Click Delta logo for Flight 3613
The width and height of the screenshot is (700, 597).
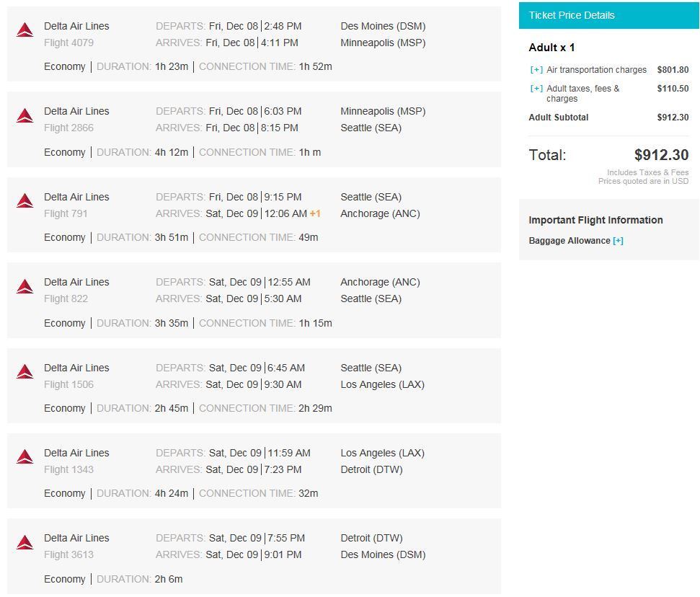25,542
